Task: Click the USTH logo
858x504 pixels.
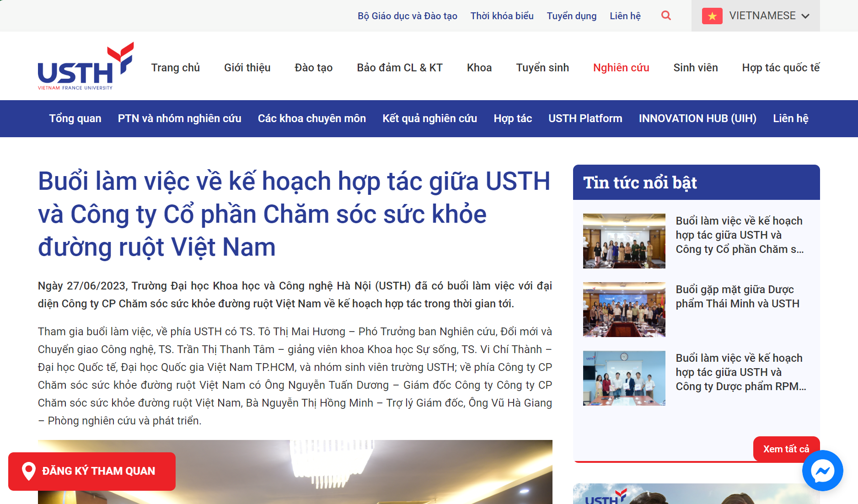Action: tap(86, 66)
